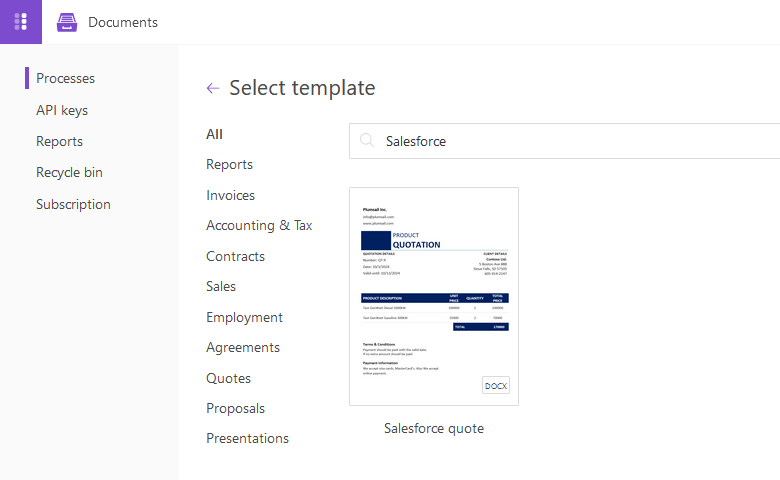
Task: Go to Processes in the sidebar
Action: 65,79
